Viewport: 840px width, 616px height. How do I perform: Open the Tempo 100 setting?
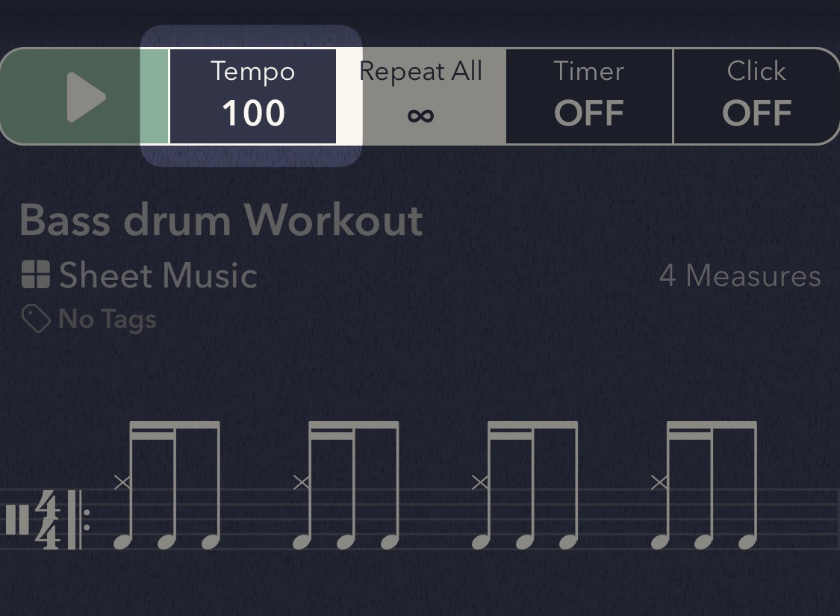click(x=252, y=96)
